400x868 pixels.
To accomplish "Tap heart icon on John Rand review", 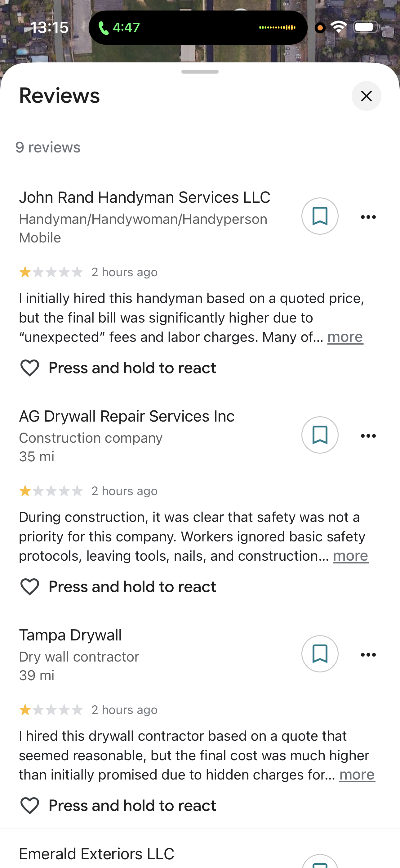I will coord(30,368).
